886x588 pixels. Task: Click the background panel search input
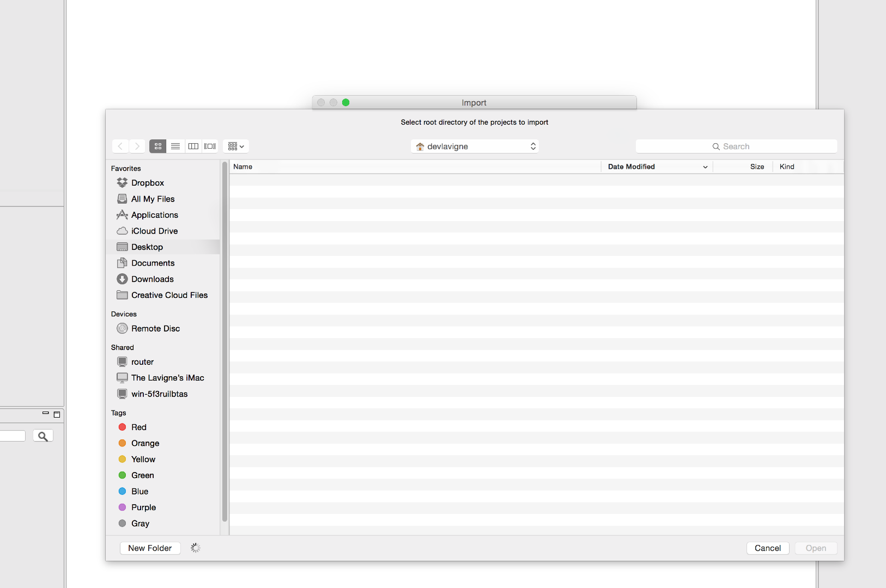click(13, 436)
